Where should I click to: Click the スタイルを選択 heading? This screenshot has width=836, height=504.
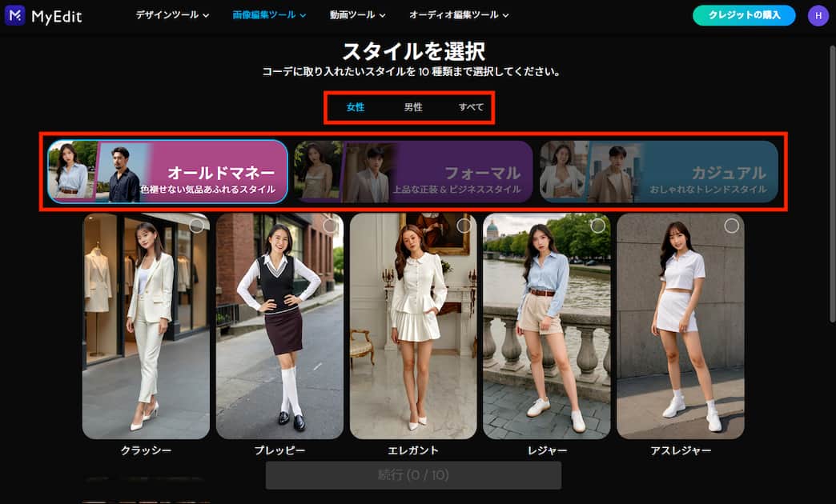(413, 52)
